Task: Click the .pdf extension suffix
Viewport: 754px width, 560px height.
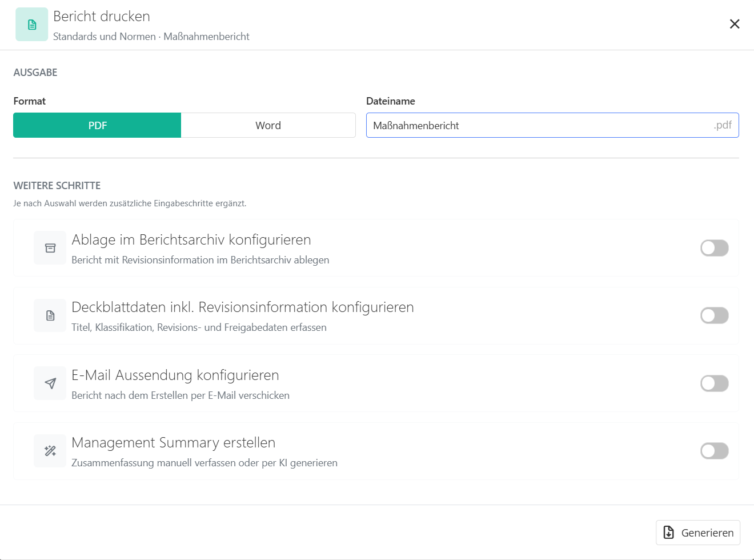Action: [x=723, y=125]
